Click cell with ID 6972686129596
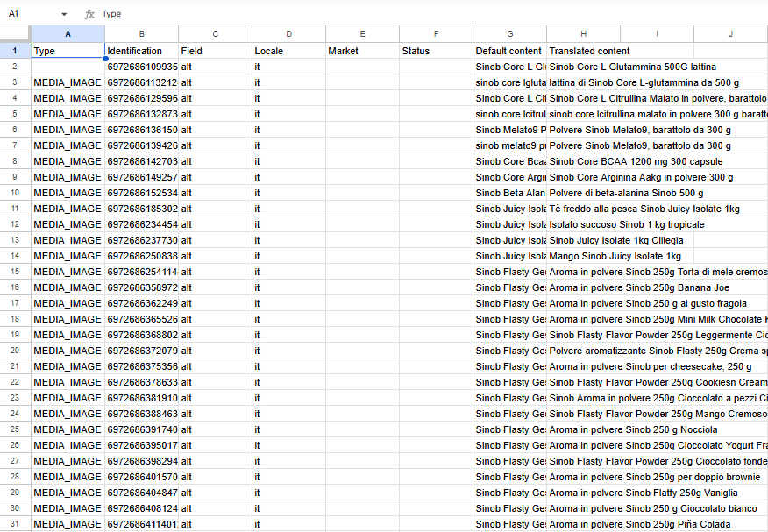The height and width of the screenshot is (532, 768). point(141,98)
